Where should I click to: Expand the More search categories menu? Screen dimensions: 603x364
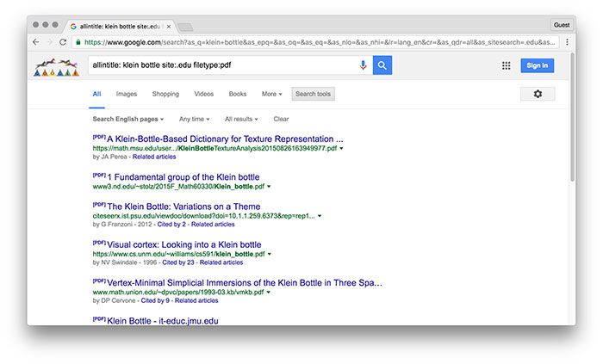(272, 94)
